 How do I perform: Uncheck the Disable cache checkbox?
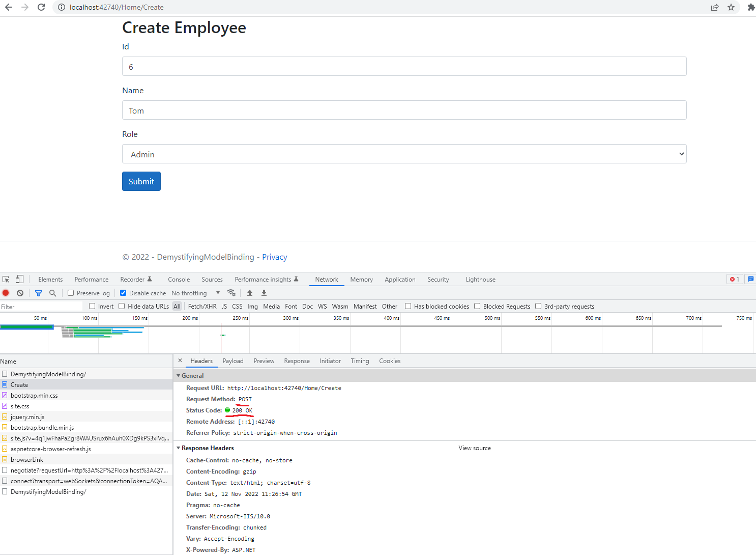tap(123, 293)
